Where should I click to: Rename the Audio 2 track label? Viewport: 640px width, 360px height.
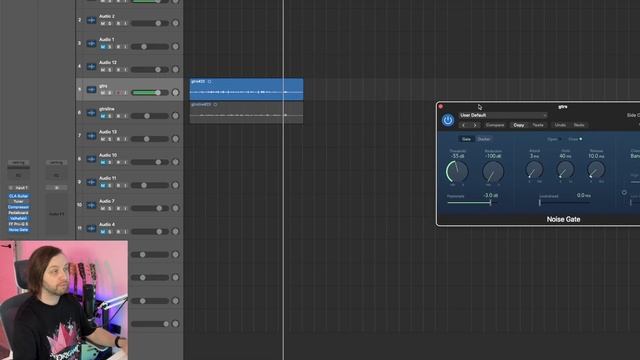[x=107, y=16]
